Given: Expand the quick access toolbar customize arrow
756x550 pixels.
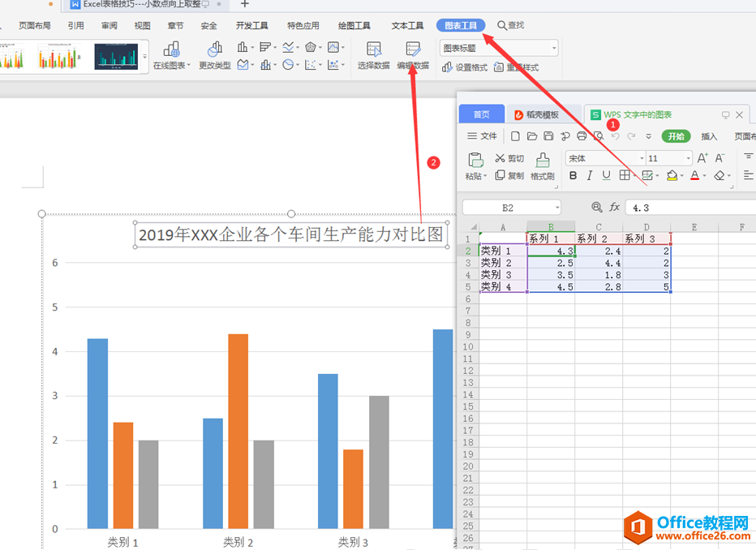Looking at the screenshot, I should pyautogui.click(x=648, y=136).
